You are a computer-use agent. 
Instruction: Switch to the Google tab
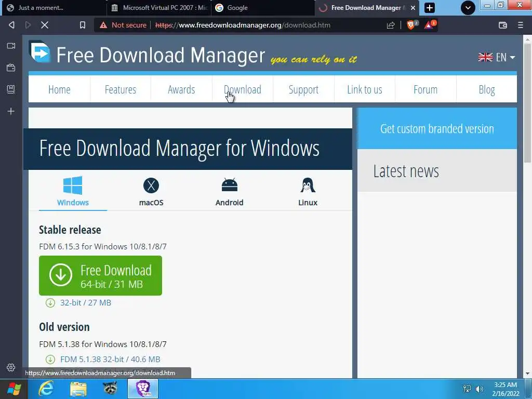(x=263, y=8)
